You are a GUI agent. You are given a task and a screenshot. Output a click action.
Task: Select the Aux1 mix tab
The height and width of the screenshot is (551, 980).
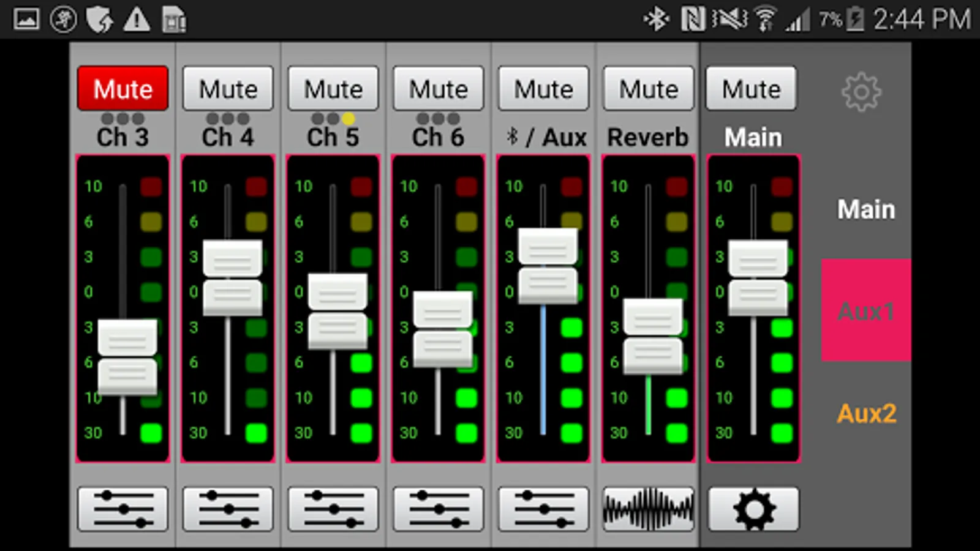click(866, 310)
